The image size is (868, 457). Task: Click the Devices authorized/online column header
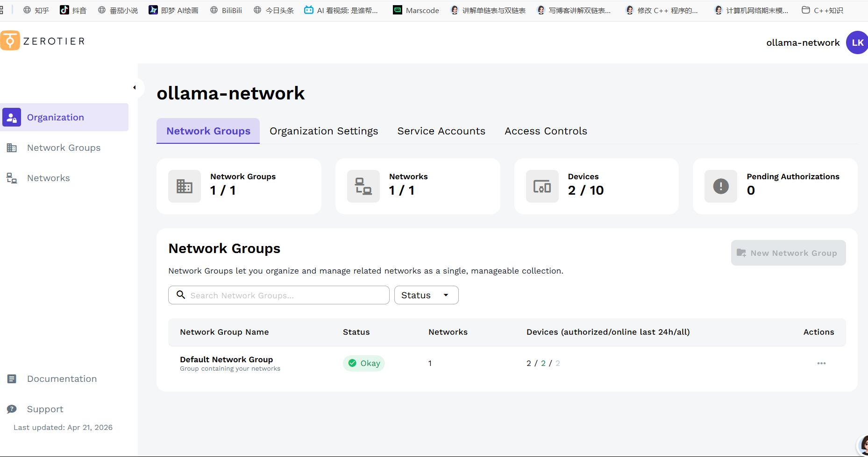click(x=608, y=332)
